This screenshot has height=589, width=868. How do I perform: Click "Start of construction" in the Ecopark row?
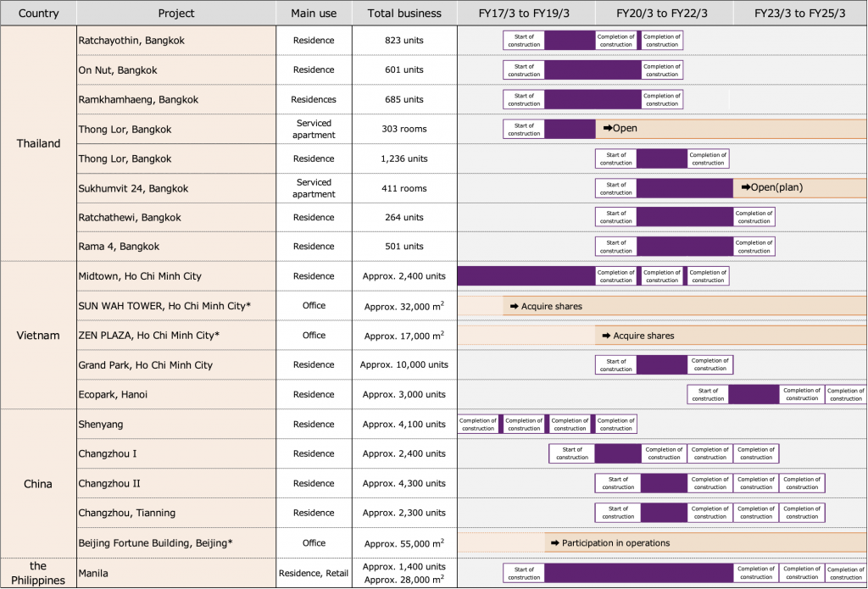(708, 395)
